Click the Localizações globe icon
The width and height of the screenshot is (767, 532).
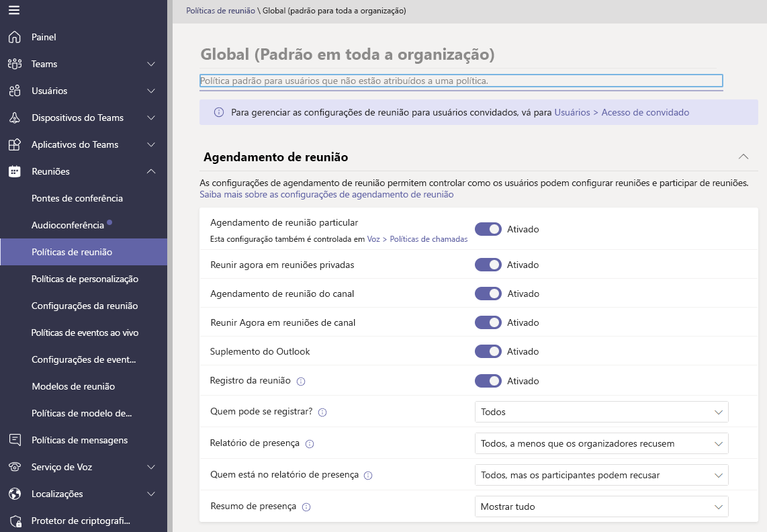click(x=15, y=494)
